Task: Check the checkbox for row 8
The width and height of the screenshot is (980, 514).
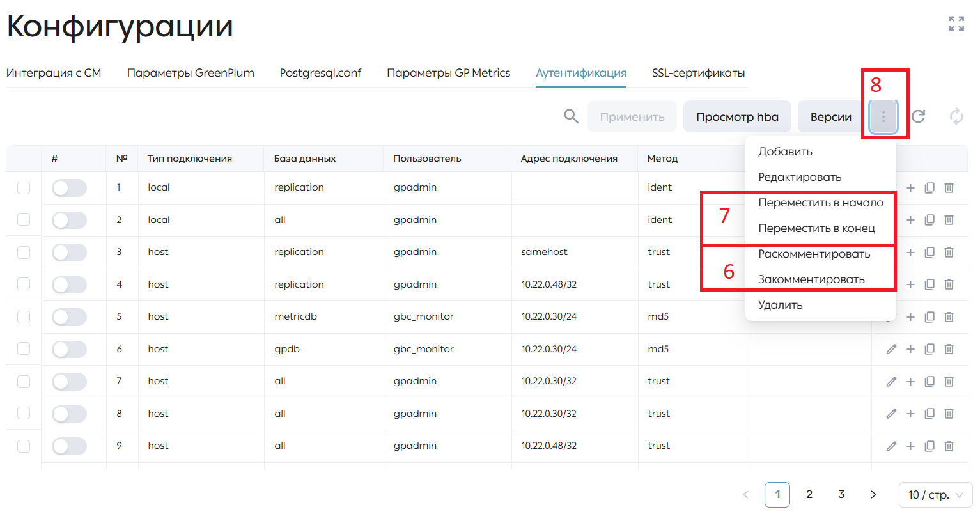Action: coord(24,414)
